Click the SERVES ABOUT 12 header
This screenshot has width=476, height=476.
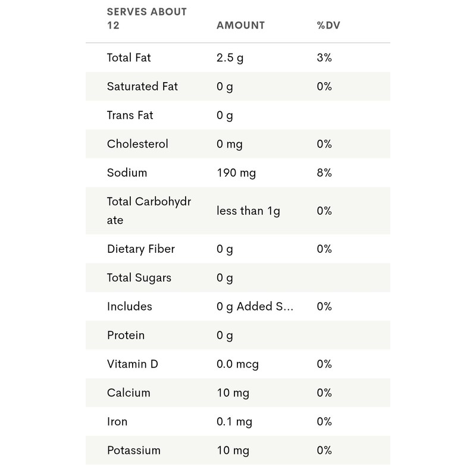coord(146,18)
